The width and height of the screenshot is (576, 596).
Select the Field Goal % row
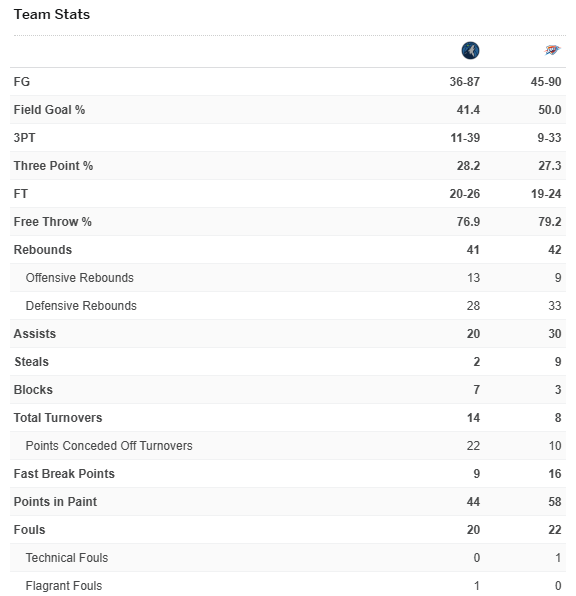288,110
